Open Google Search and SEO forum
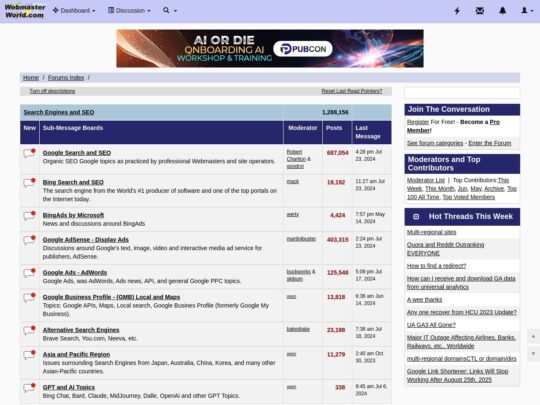The width and height of the screenshot is (540, 405). [77, 153]
